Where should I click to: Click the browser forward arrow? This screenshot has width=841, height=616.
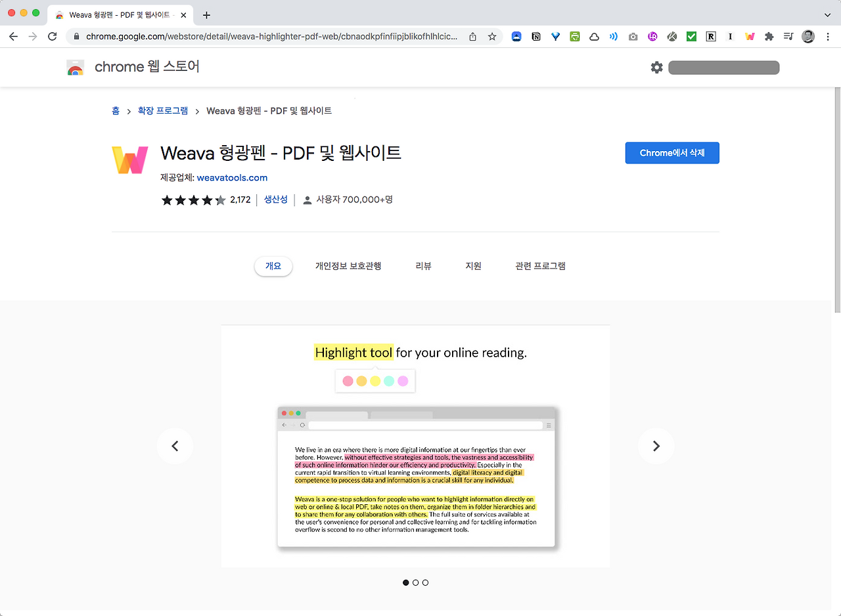point(33,37)
